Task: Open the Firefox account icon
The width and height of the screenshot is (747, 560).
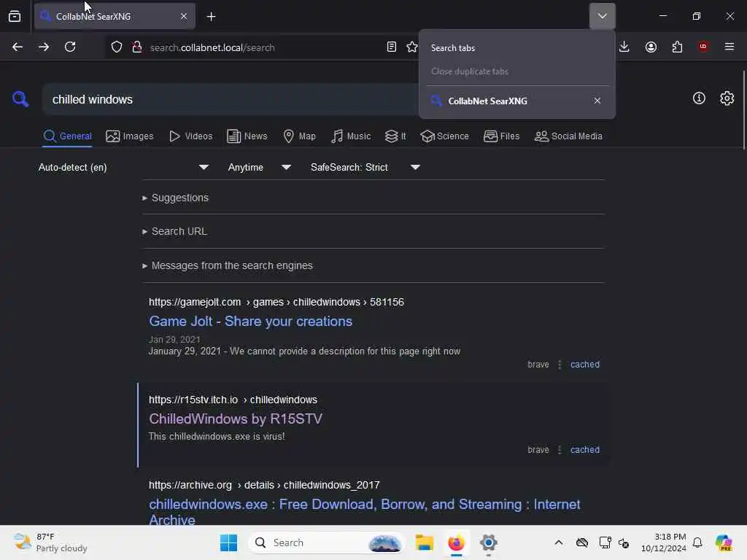Action: tap(651, 47)
